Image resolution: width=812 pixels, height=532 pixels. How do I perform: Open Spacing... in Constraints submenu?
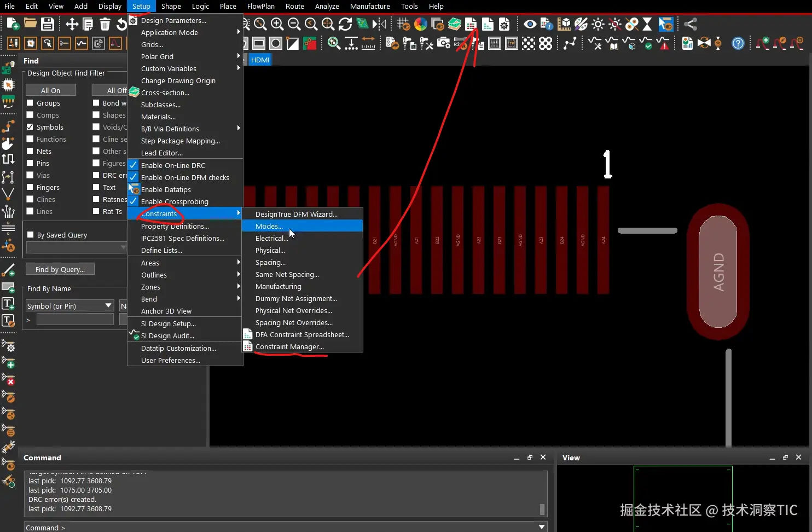click(x=302, y=262)
